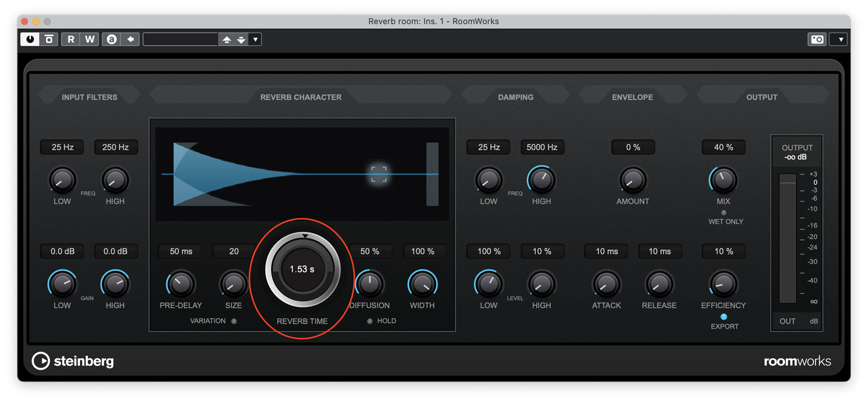Click the reverb decay graph display
This screenshot has width=868, height=402.
click(x=302, y=174)
